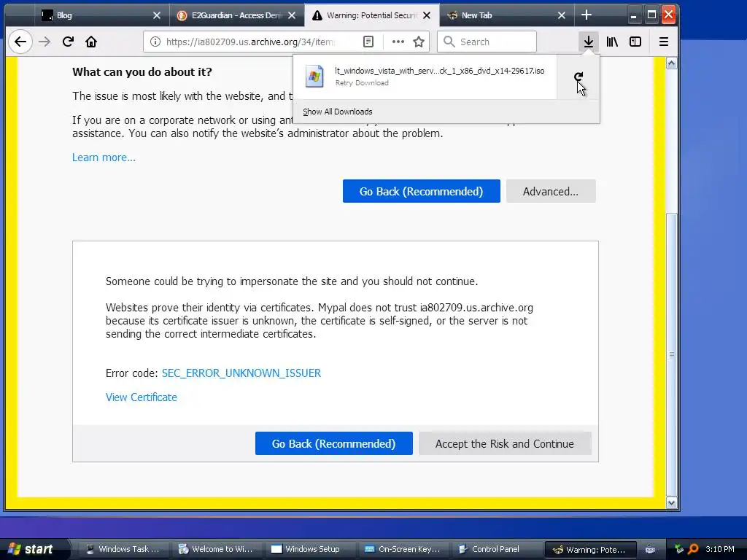
Task: Open the hamburger application menu
Action: click(x=664, y=42)
